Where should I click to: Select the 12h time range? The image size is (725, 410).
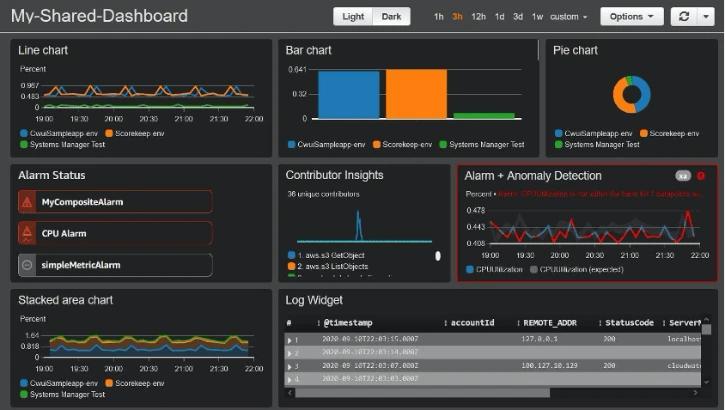coord(478,17)
